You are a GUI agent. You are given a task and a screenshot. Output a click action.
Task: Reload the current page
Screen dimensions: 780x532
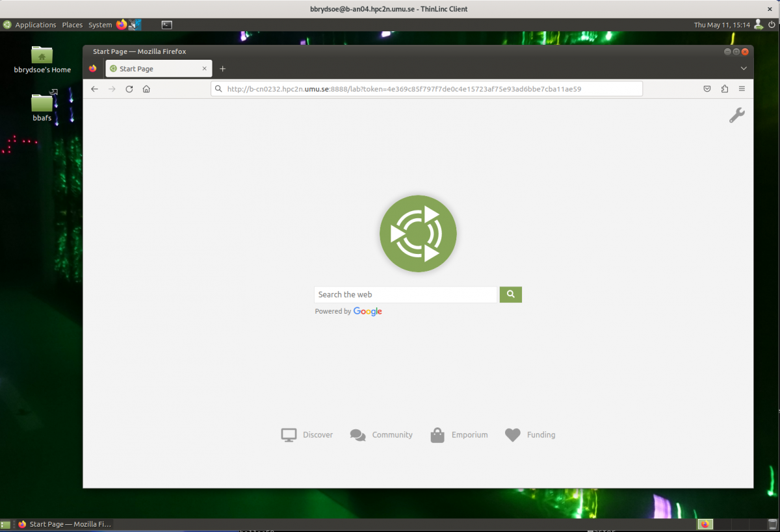129,89
